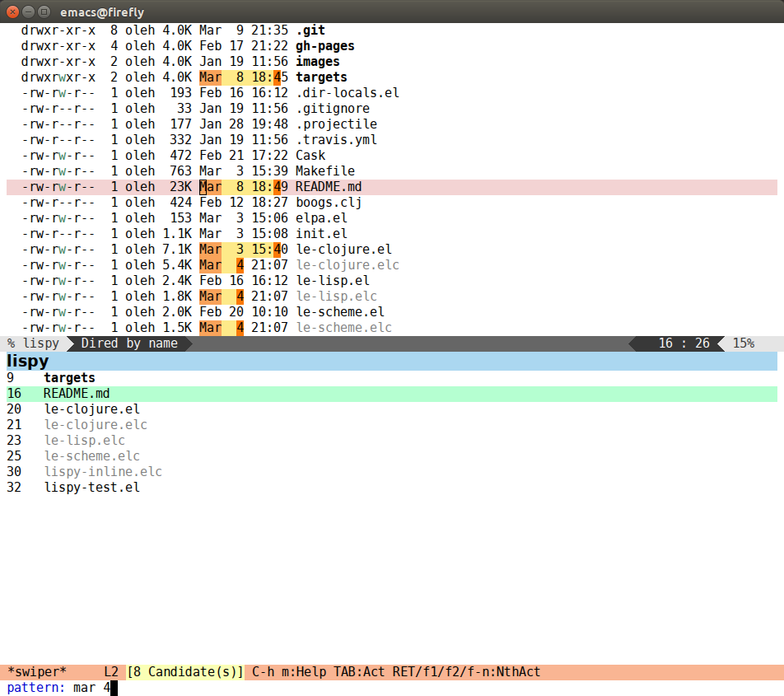Click the le-scheme.el file entry
The width and height of the screenshot is (784, 696).
(340, 312)
